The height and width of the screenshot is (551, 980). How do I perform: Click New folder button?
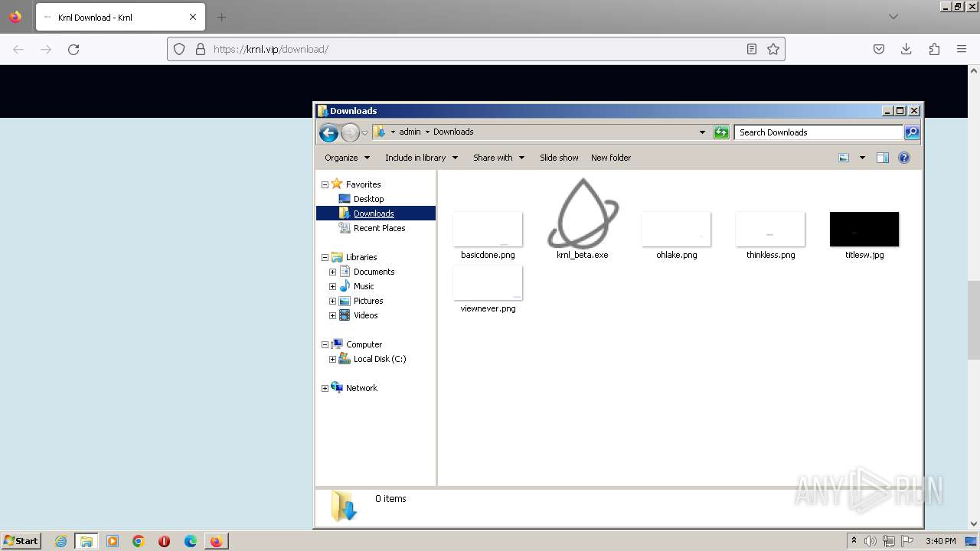tap(611, 158)
